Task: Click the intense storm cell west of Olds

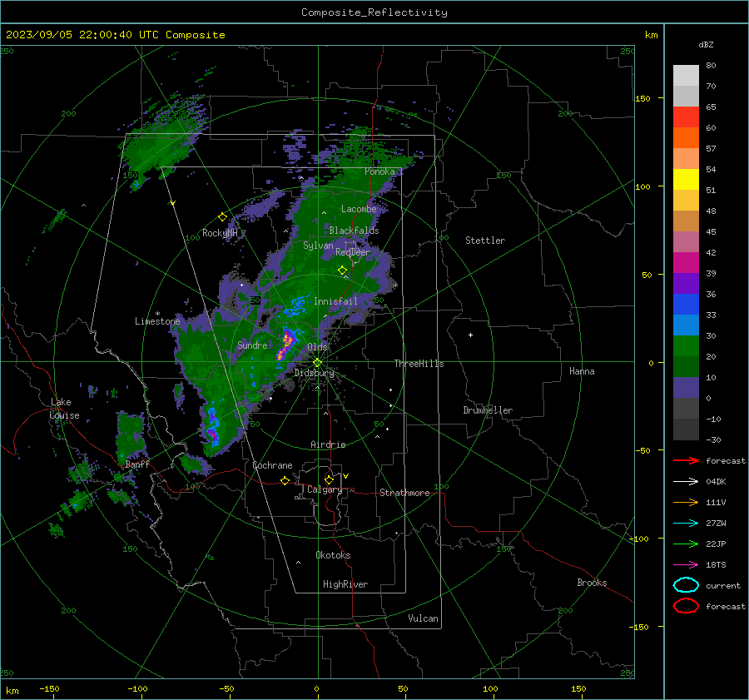Action: [x=285, y=344]
